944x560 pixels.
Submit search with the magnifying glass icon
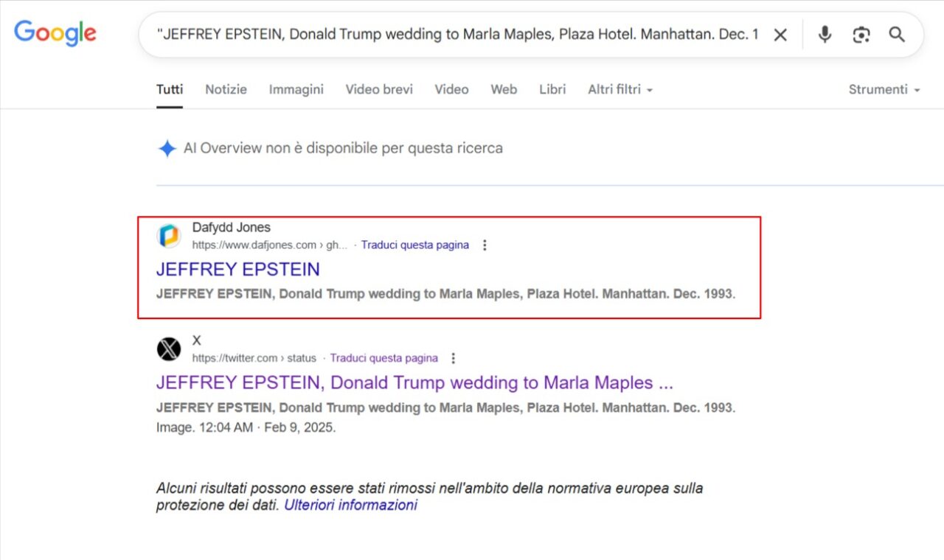(x=897, y=35)
